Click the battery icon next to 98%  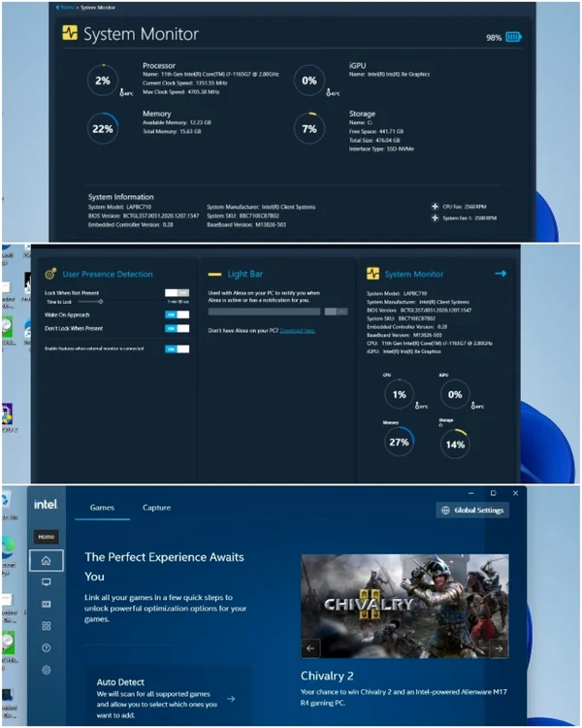(513, 37)
